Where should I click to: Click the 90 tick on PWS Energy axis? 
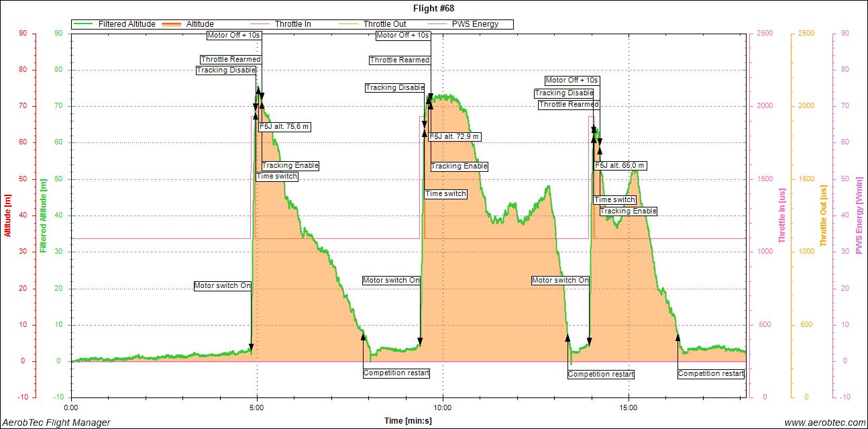[x=845, y=33]
